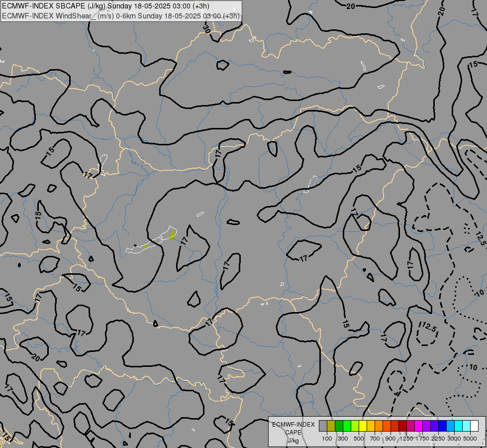Click the SBCAPE header line at top
This screenshot has width=487, height=448.
[x=105, y=6]
